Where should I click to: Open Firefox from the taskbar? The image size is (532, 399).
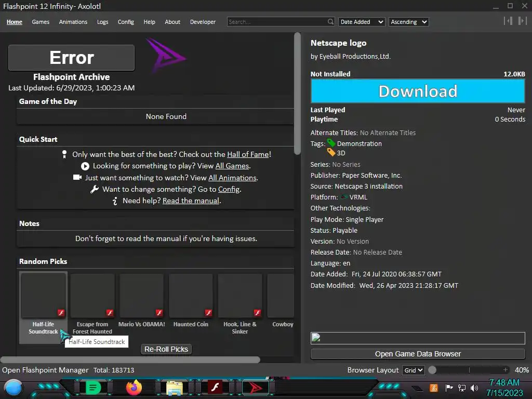tap(134, 388)
